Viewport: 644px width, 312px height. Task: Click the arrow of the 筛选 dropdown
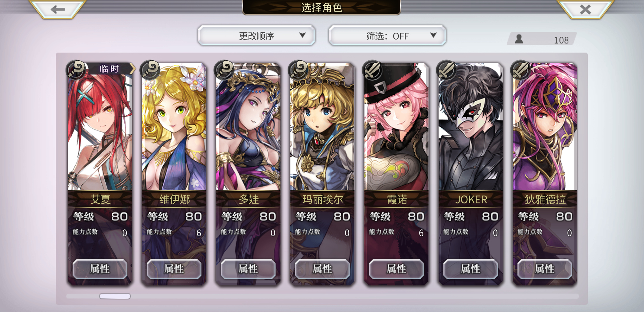click(x=433, y=35)
